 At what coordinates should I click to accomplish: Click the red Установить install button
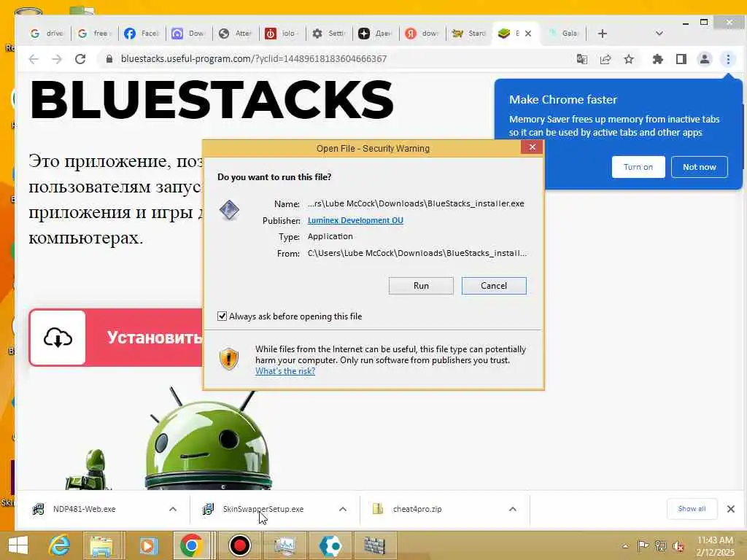tap(116, 338)
